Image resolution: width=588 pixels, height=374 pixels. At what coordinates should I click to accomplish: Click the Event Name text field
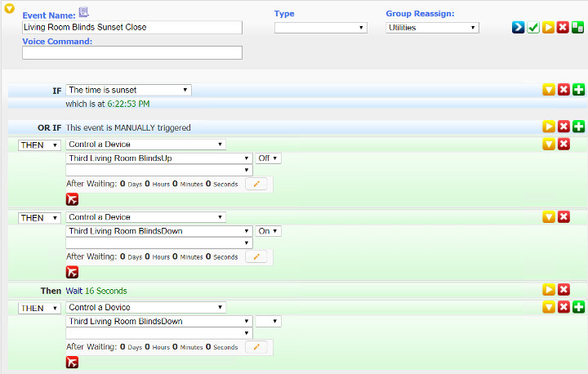pyautogui.click(x=132, y=28)
